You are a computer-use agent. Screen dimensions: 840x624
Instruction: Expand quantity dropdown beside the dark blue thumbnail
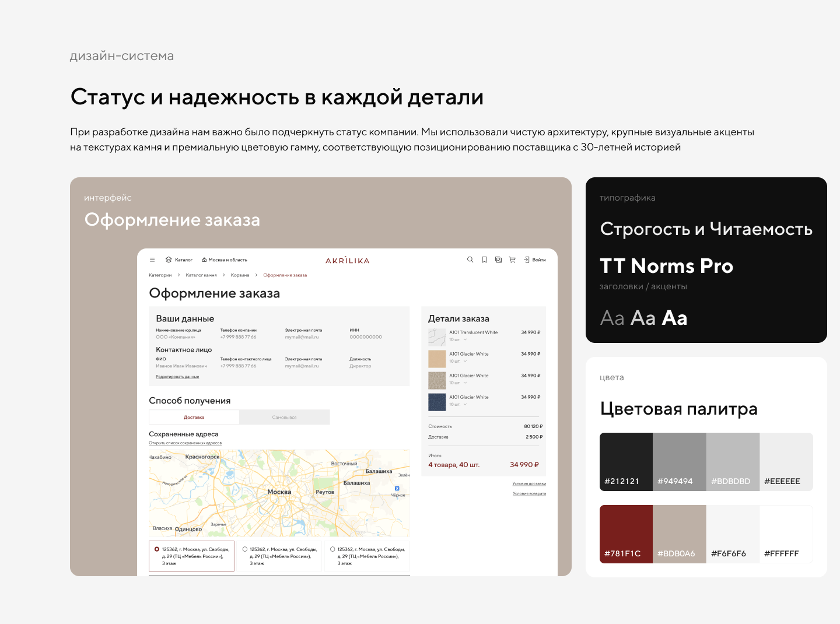coord(465,404)
